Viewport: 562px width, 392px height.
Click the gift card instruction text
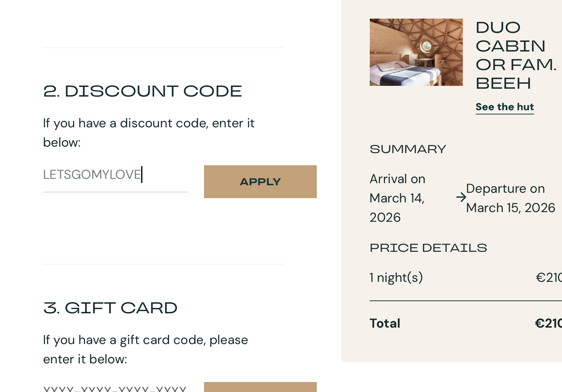(x=145, y=349)
